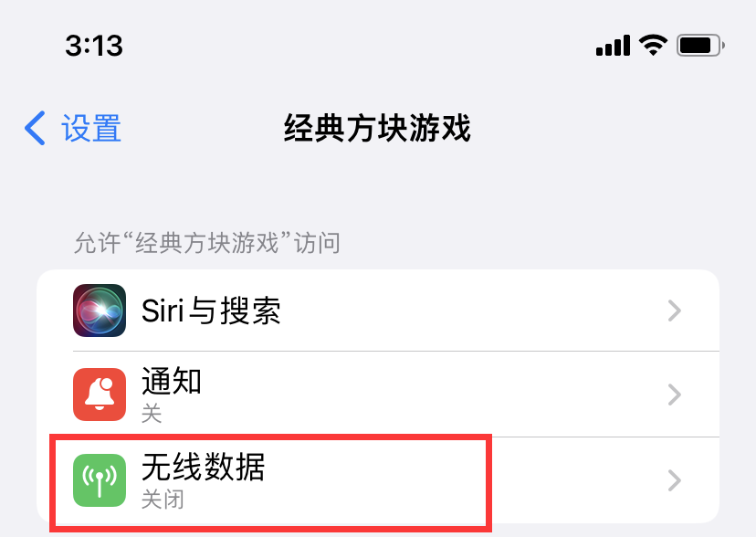Expand 通知 using its right chevron
756x537 pixels.
coord(675,395)
